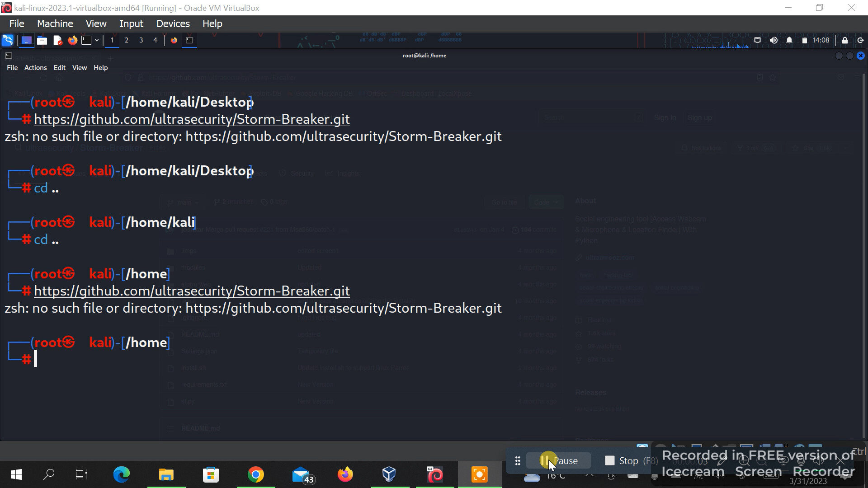Image resolution: width=868 pixels, height=488 pixels.
Task: Pause the Icecream screen recording
Action: 559,460
